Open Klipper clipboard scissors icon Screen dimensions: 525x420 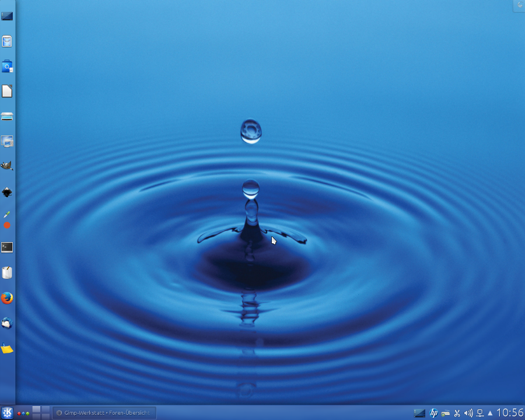[x=457, y=414]
